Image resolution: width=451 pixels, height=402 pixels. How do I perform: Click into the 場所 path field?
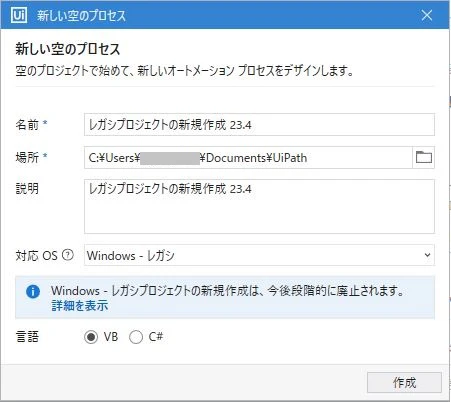(x=248, y=157)
